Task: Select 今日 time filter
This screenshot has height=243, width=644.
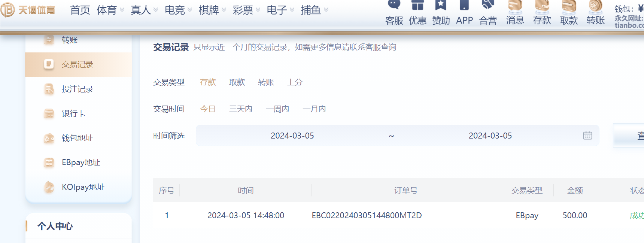Action: pyautogui.click(x=208, y=109)
